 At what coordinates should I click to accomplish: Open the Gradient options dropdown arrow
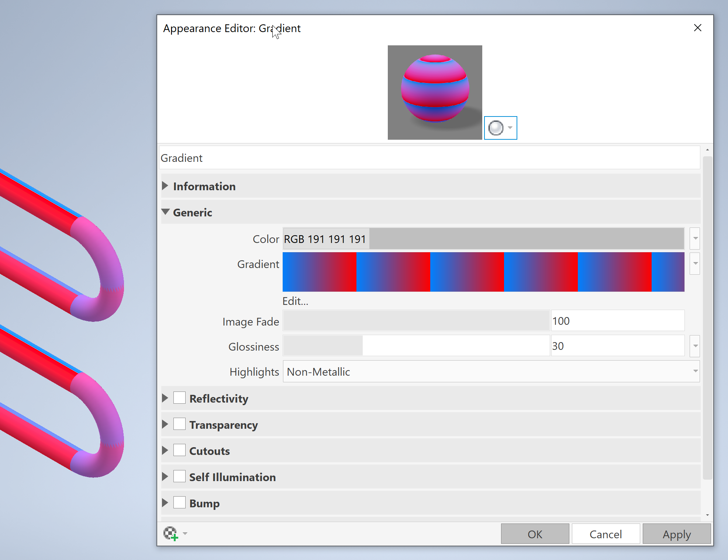click(x=695, y=264)
